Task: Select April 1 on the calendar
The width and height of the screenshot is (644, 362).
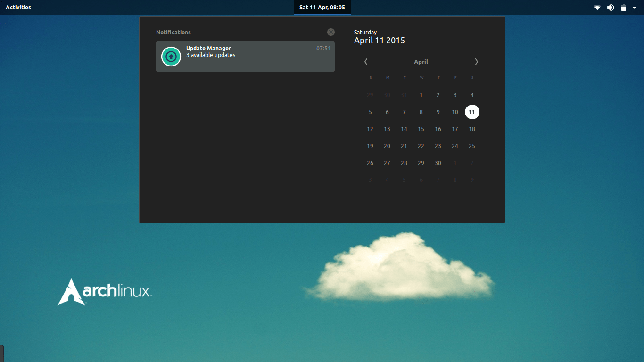Action: pos(421,95)
